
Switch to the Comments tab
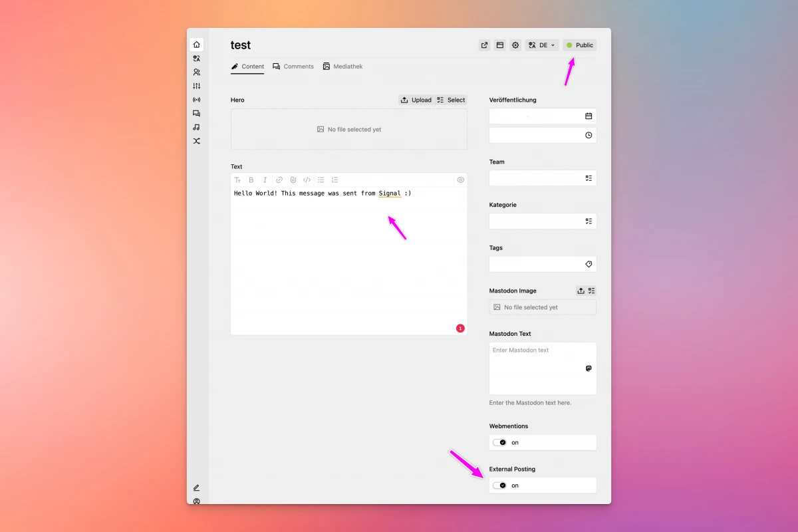[293, 66]
